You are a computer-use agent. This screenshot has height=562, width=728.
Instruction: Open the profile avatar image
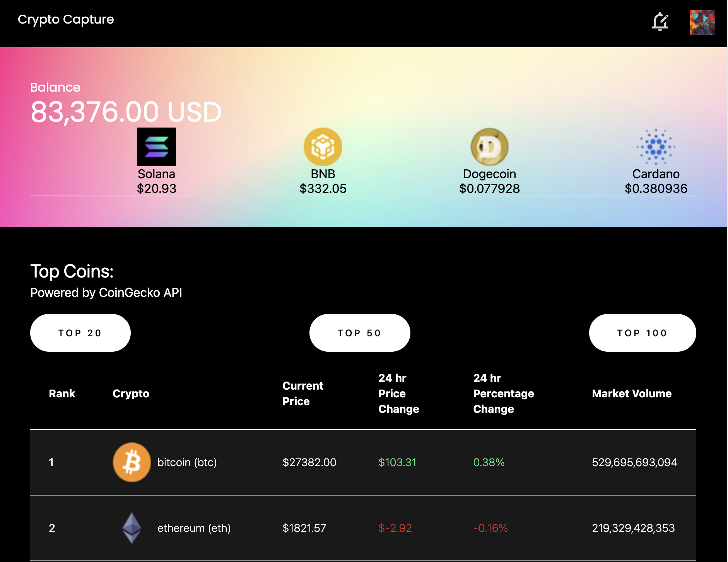coord(702,22)
